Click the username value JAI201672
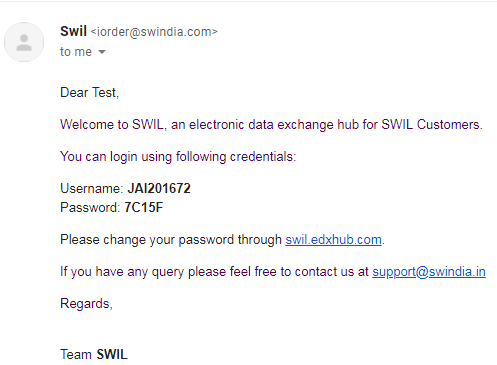The image size is (497, 365). click(159, 188)
